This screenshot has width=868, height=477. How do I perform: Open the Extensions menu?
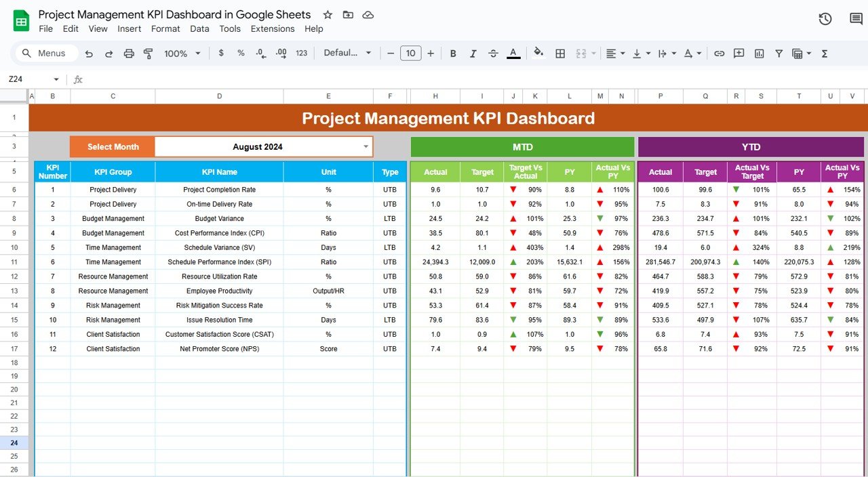click(x=273, y=29)
